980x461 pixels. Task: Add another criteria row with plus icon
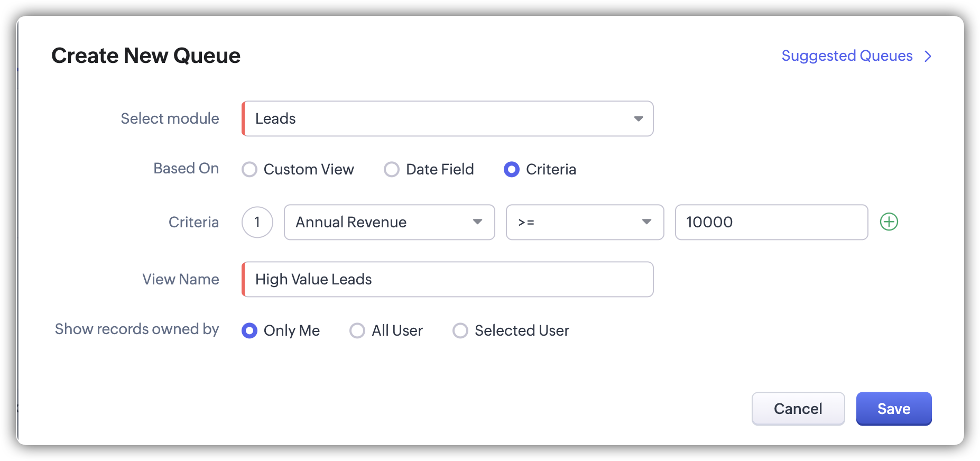(889, 222)
